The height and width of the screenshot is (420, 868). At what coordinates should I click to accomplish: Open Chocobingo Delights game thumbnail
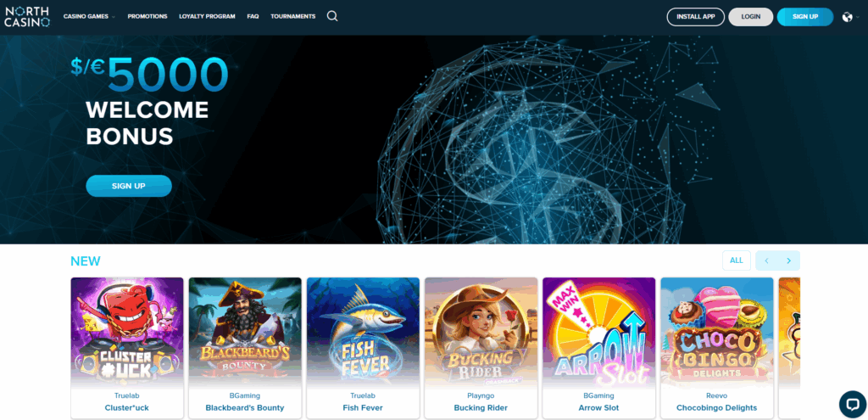tap(717, 332)
